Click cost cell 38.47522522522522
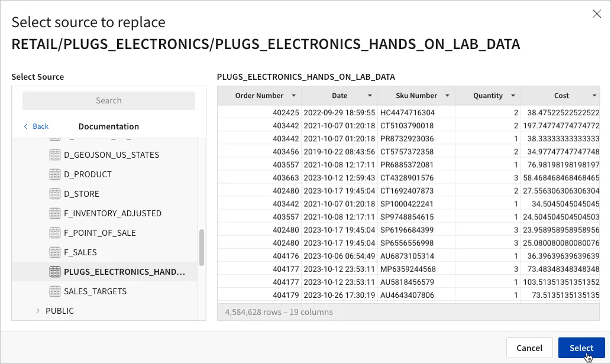 (560, 112)
